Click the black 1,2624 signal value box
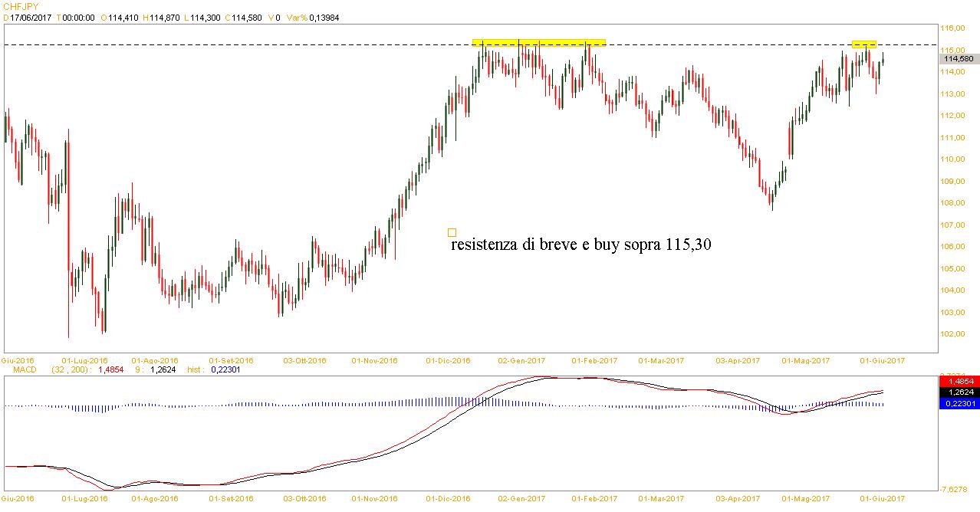This screenshot has height=512, width=980. pos(959,392)
